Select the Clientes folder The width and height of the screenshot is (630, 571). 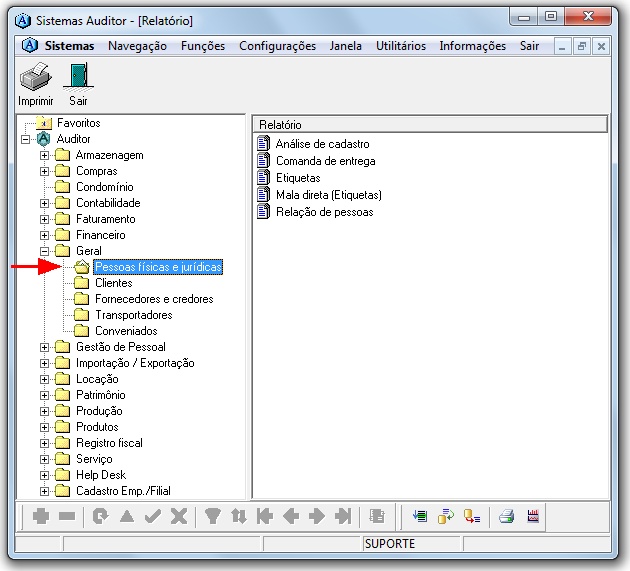114,283
